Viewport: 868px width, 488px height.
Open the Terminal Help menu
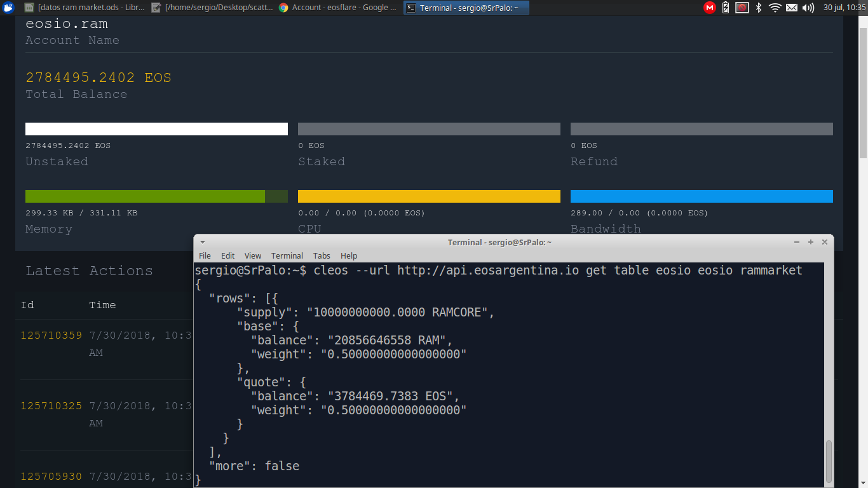pyautogui.click(x=349, y=255)
